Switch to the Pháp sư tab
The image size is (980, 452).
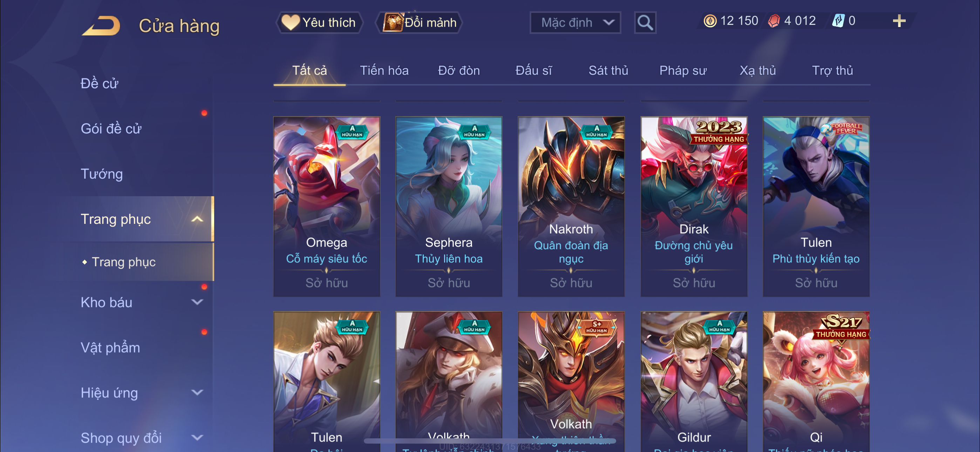(683, 70)
